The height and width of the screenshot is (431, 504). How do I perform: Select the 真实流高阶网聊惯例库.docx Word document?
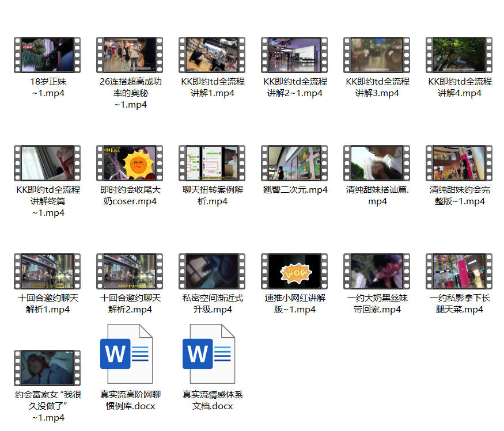(x=130, y=354)
